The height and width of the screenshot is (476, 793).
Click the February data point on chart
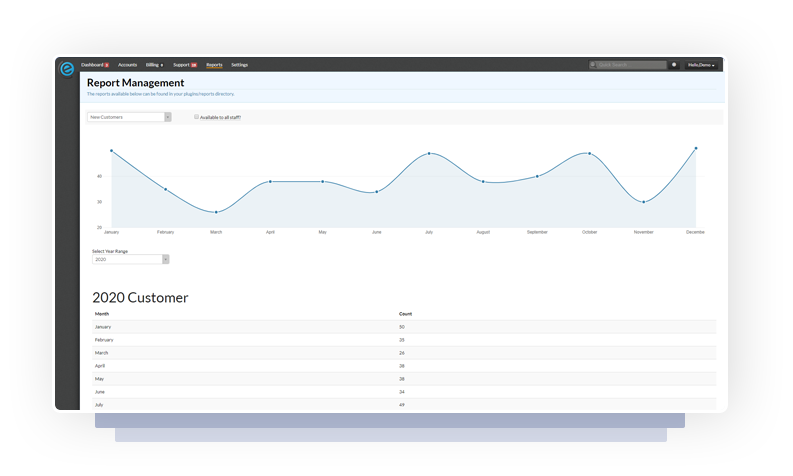[x=165, y=189]
